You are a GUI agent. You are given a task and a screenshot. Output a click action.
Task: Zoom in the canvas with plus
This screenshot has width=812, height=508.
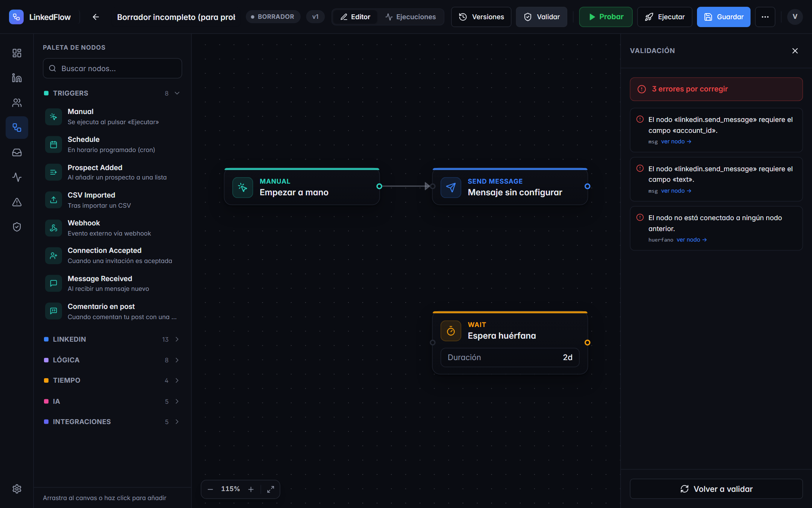click(x=251, y=489)
